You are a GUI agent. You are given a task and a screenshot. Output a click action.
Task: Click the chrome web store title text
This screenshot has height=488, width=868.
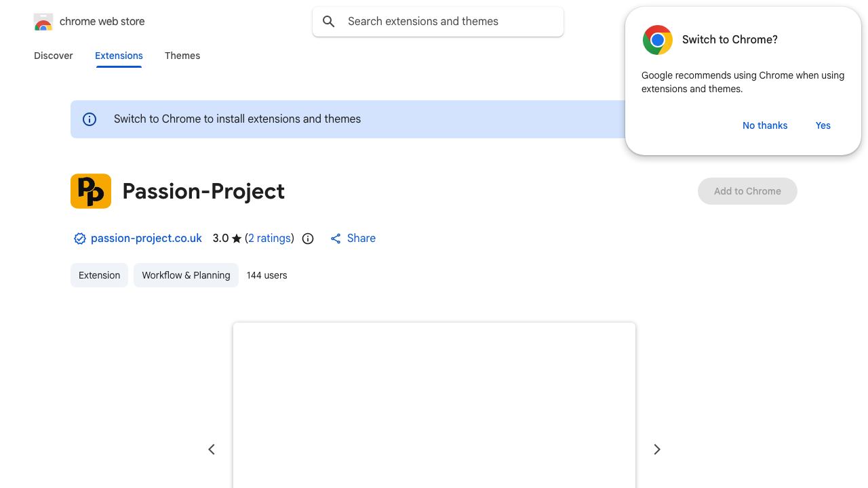[x=102, y=22]
